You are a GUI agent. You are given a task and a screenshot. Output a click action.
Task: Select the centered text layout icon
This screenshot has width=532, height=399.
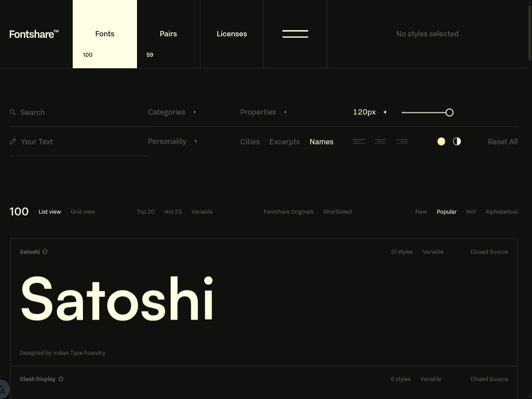tap(380, 141)
